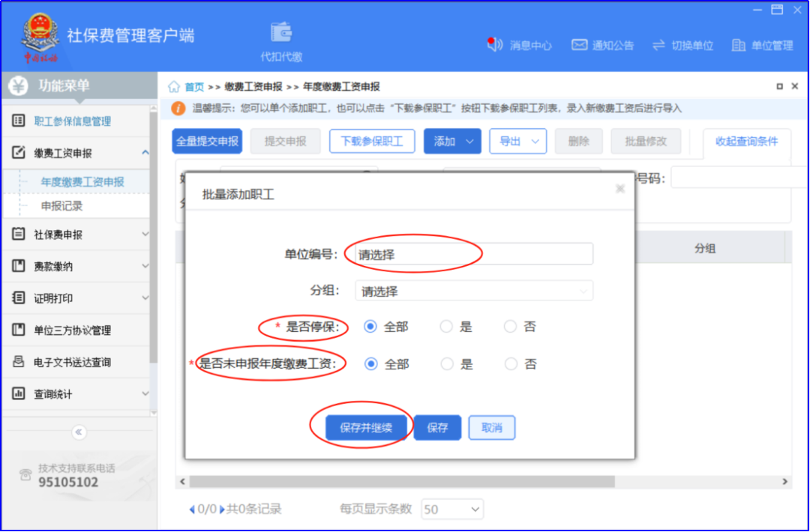Image resolution: width=810 pixels, height=532 pixels.
Task: Collapse sidebar with double-chevron icon
Action: (x=79, y=432)
